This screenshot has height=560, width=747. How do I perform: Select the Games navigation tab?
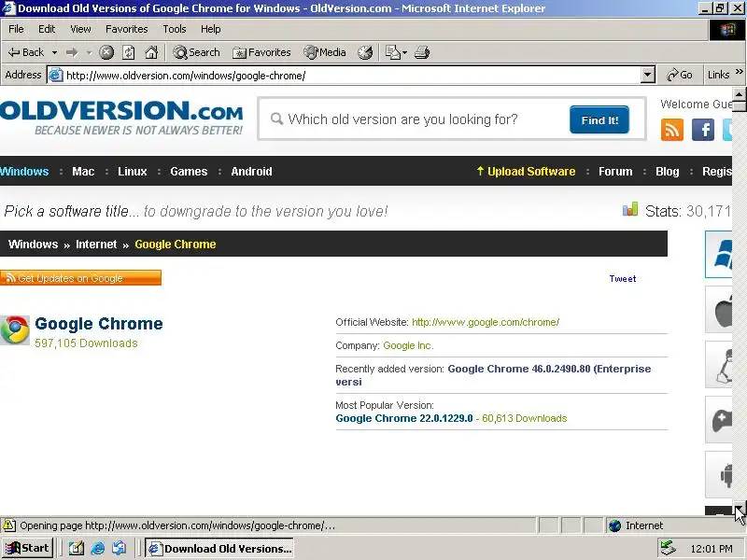pyautogui.click(x=189, y=172)
